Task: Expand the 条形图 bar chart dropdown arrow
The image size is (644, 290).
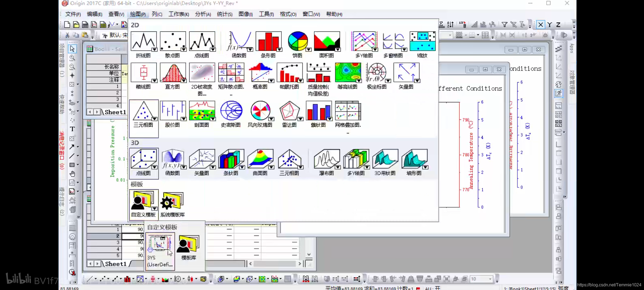Action: point(279,49)
